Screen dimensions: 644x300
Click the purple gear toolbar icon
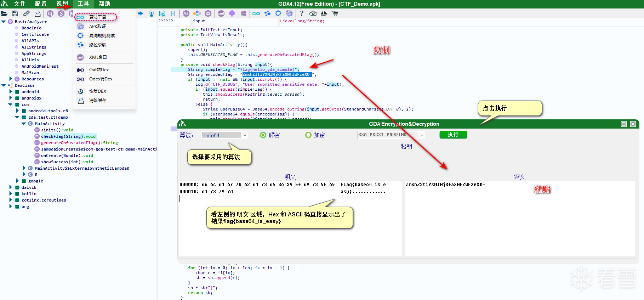point(208,13)
